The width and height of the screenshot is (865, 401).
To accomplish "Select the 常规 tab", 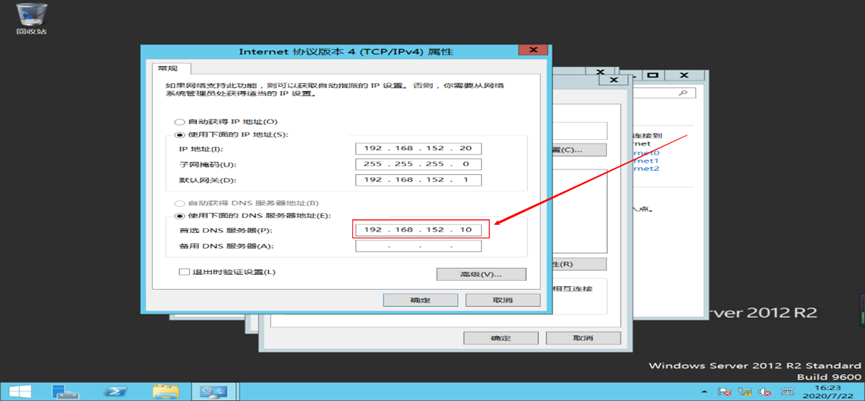I will [x=168, y=68].
